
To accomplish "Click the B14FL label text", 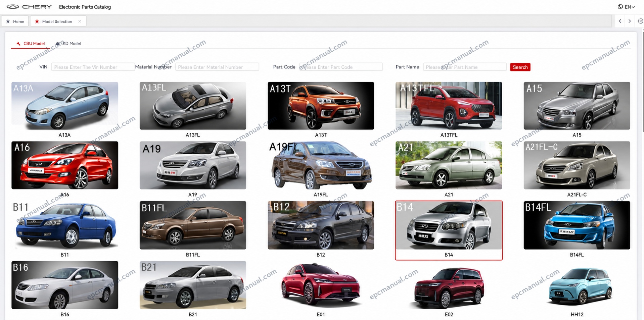I will [577, 255].
